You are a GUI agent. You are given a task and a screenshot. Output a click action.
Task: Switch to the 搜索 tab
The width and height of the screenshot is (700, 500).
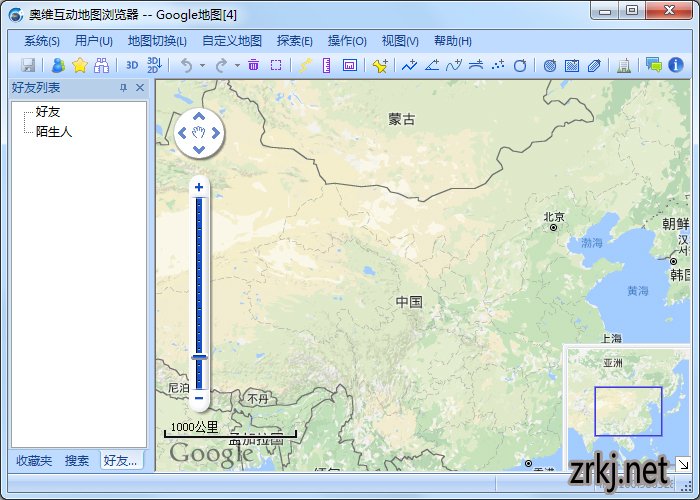click(x=77, y=460)
